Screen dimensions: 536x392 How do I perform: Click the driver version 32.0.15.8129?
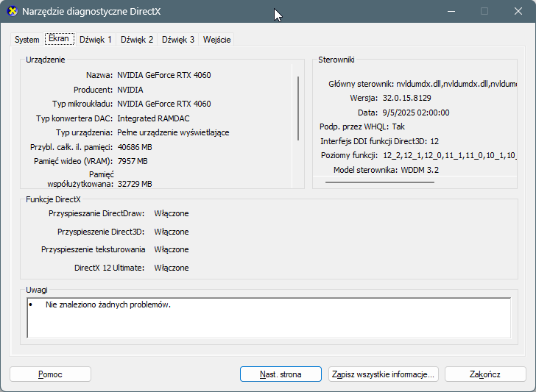coord(406,99)
